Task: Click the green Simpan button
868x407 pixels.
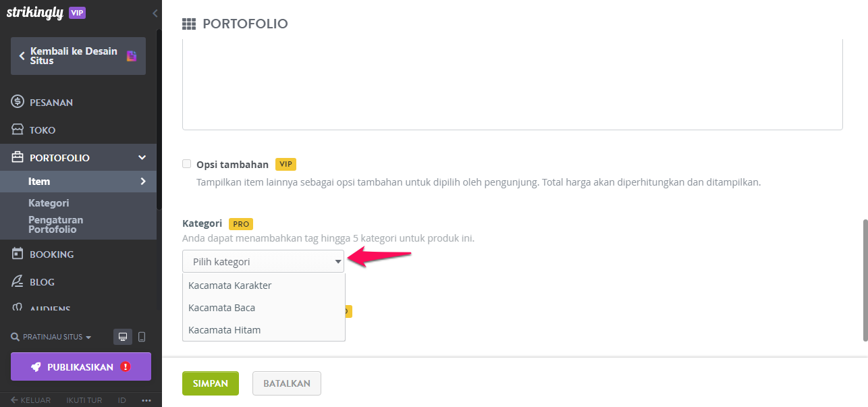Action: (x=211, y=383)
